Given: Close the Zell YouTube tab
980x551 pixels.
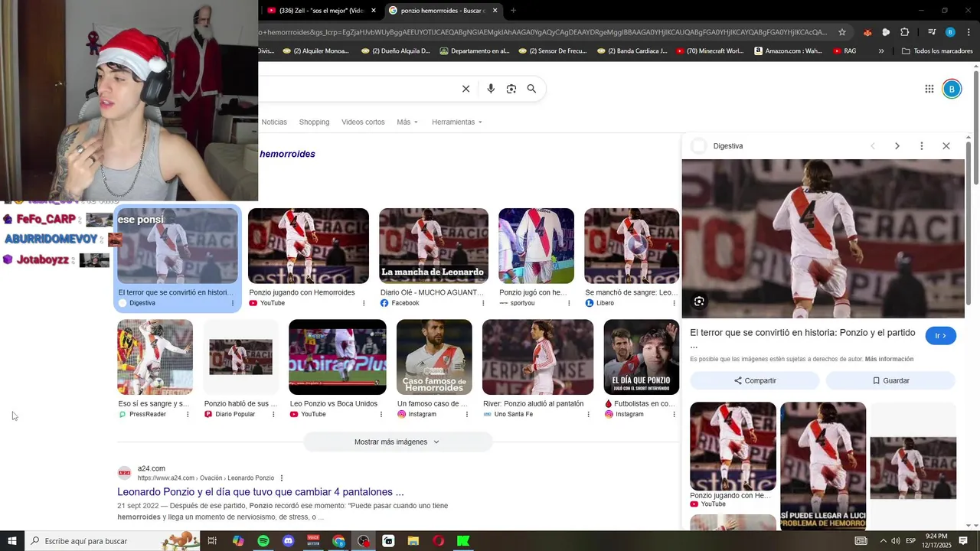Looking at the screenshot, I should 374,11.
